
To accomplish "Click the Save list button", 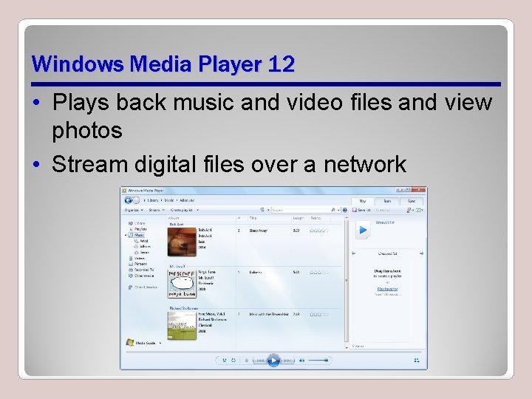I will (x=361, y=210).
